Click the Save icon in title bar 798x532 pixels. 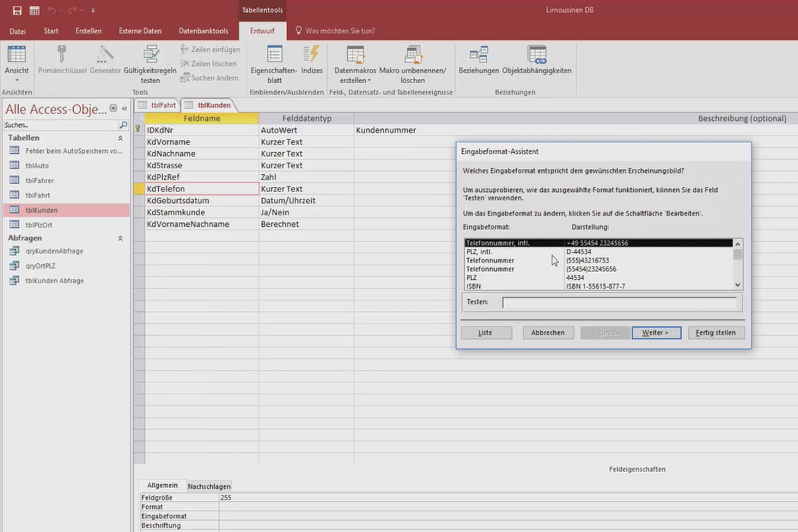point(17,11)
